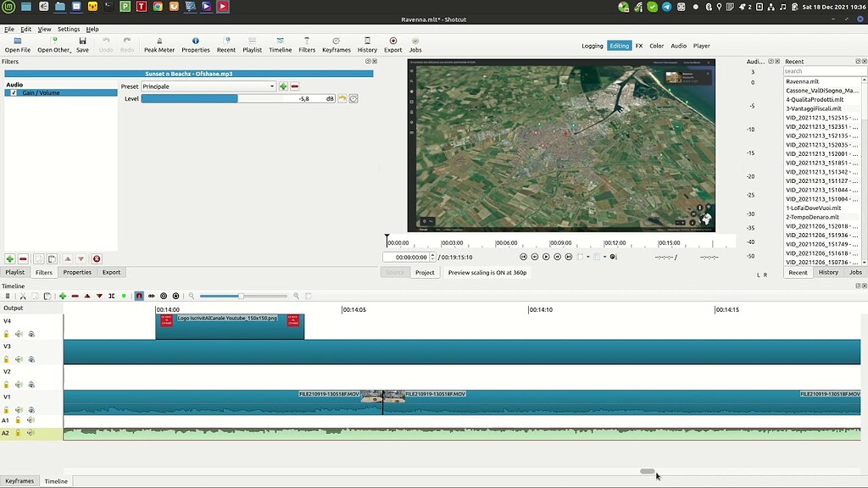Click Open File in the toolbar
Screen dimensions: 868x488
[x=18, y=45]
